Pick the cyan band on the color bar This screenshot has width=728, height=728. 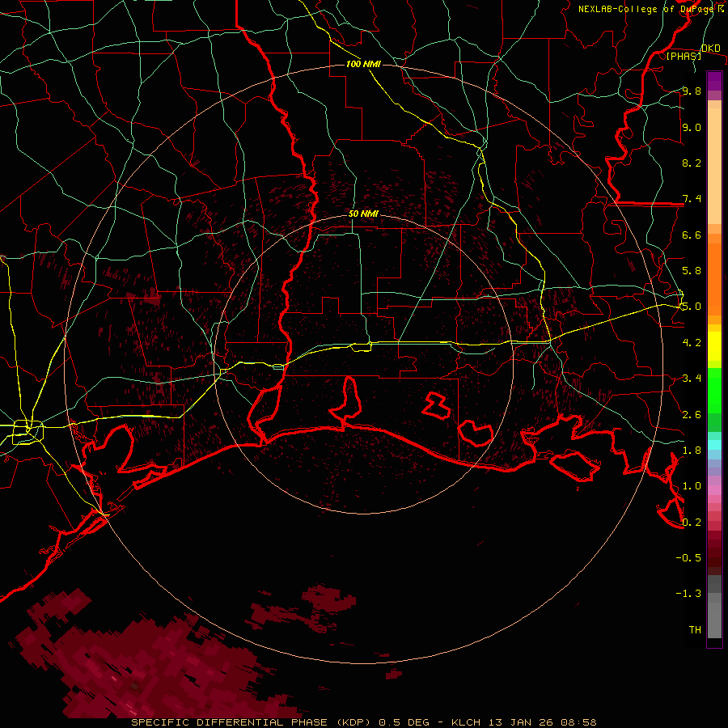click(714, 445)
